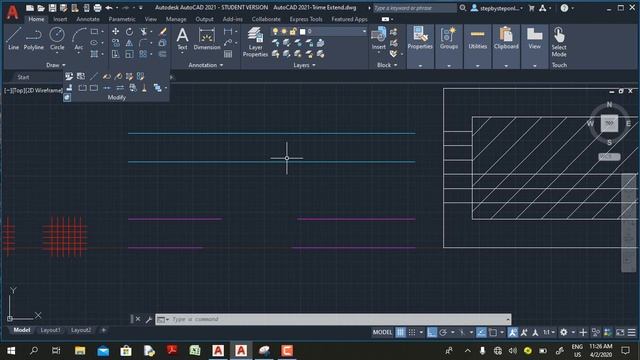
Task: Click the Text annotation tool
Action: click(182, 39)
